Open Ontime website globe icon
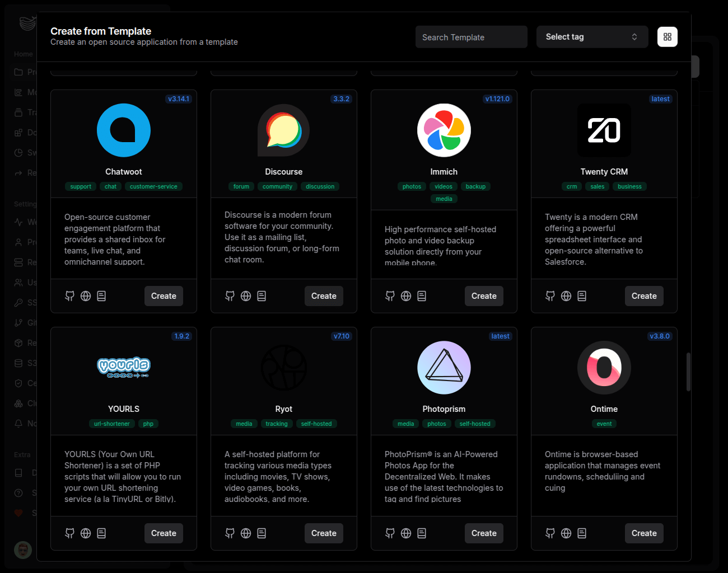The image size is (728, 573). tap(566, 533)
